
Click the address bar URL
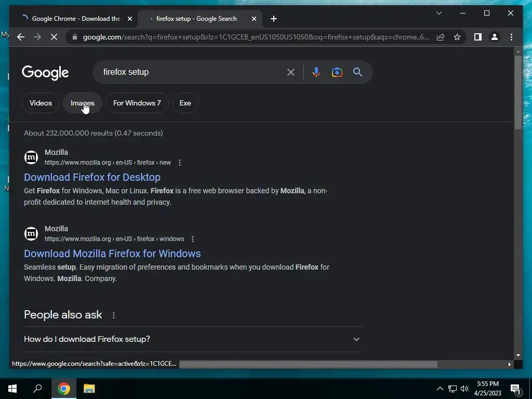256,37
